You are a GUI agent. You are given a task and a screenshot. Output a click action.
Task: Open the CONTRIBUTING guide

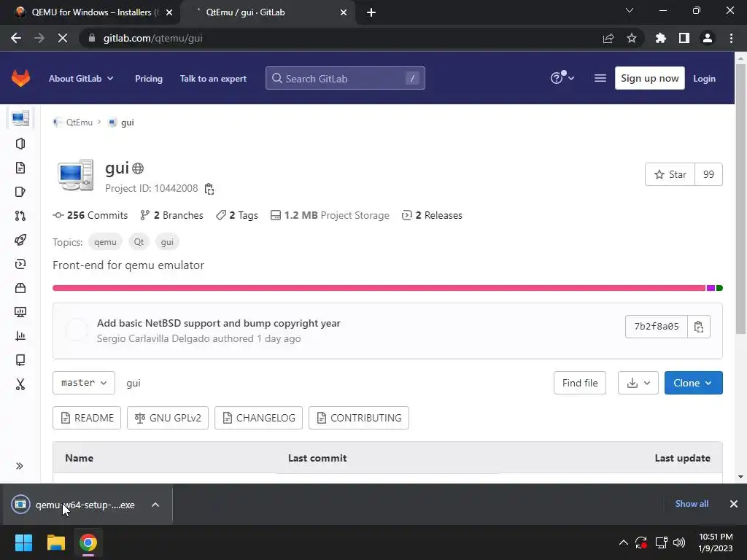point(359,418)
